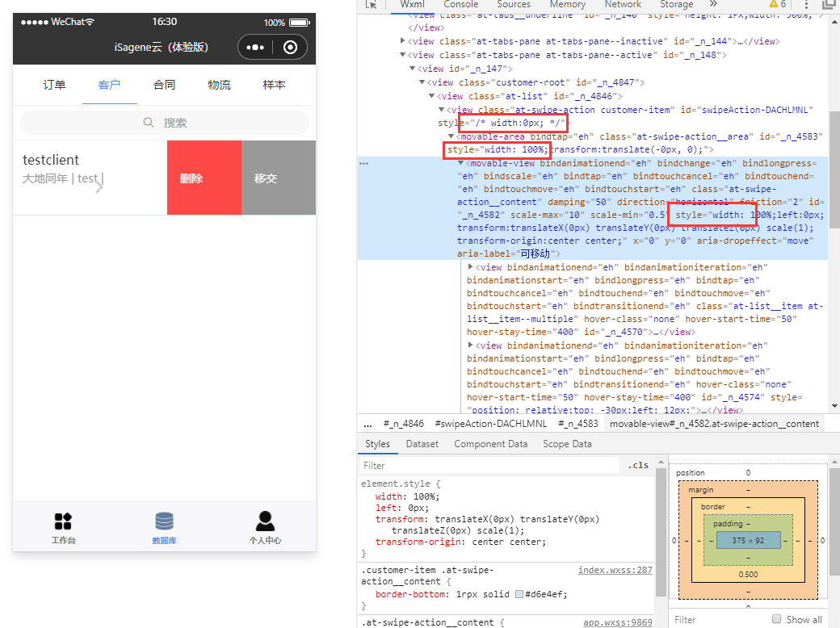The height and width of the screenshot is (628, 840).
Task: Click the 375 × 92 box model content
Action: 749,540
